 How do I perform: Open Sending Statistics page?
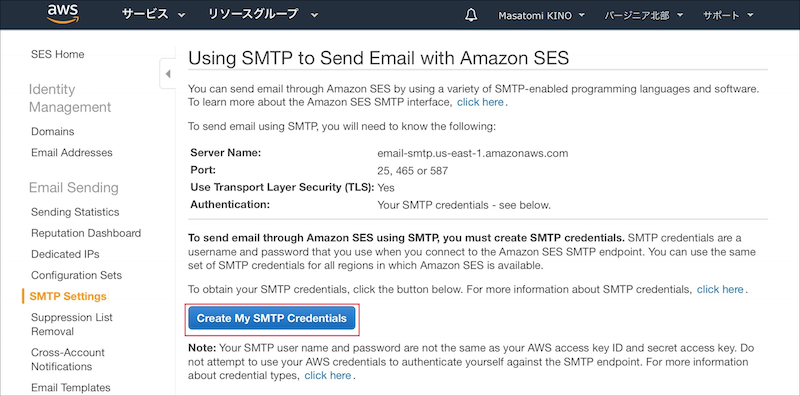(75, 212)
